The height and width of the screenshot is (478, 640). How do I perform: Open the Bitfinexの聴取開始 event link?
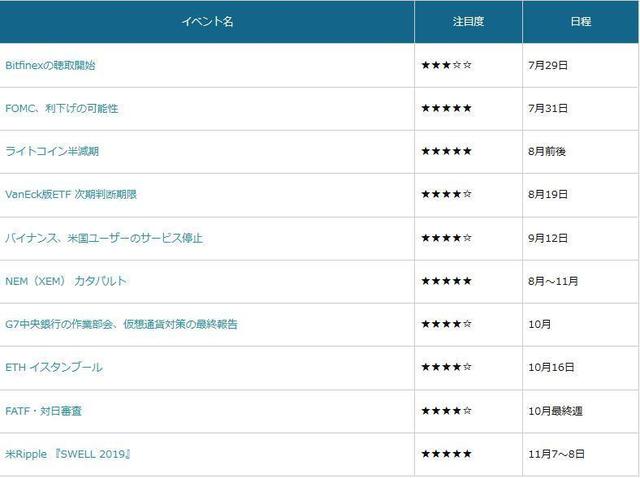[50, 65]
